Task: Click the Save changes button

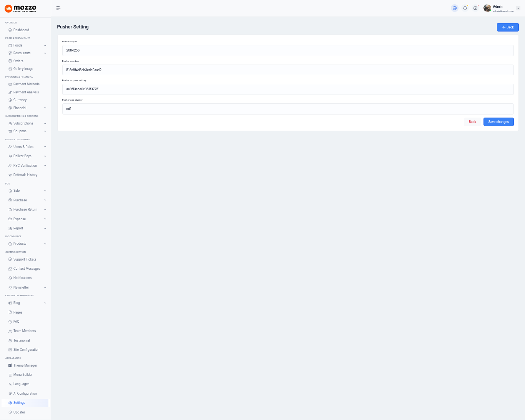Action: pos(498,122)
